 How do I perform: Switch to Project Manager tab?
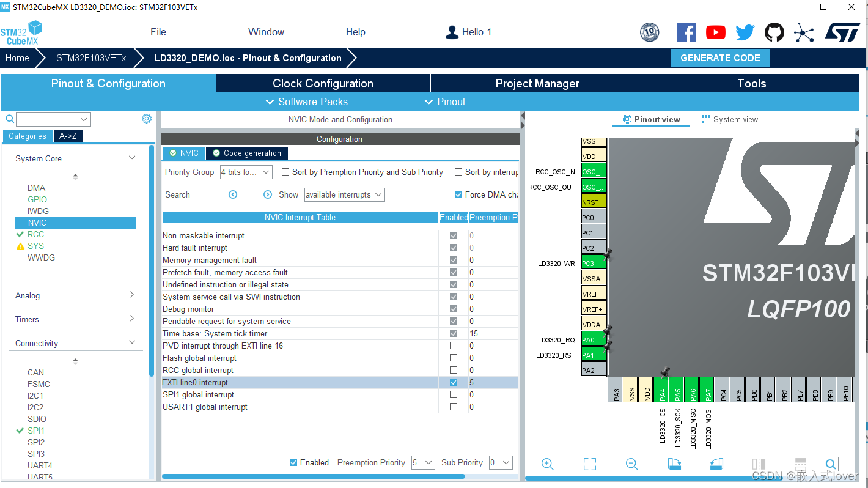point(537,84)
